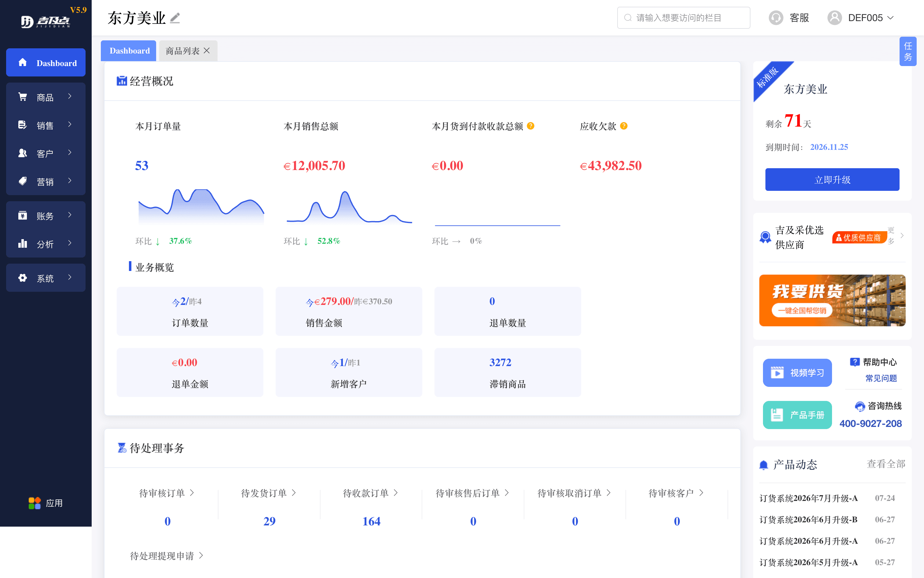Viewport: 924px width, 578px height.
Task: Click the 产品动态 bell icon
Action: pos(764,465)
